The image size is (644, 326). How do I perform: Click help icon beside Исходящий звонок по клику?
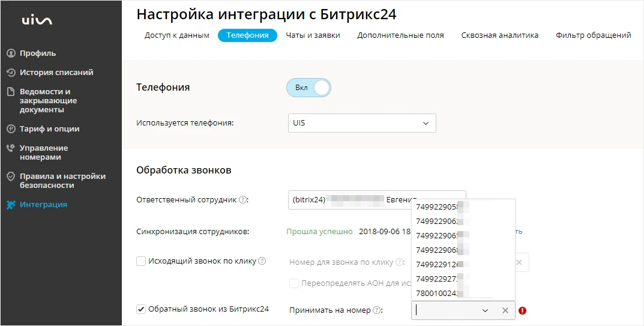click(x=262, y=261)
